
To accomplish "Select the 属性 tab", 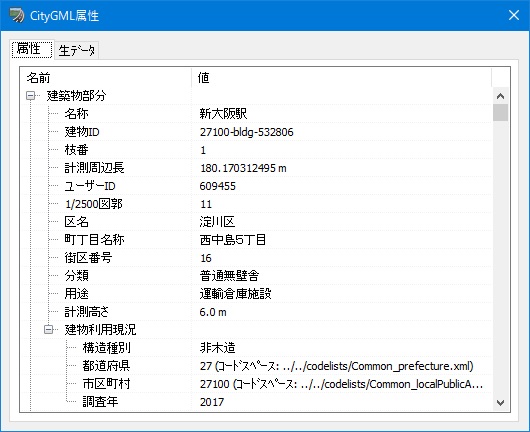I will [32, 49].
